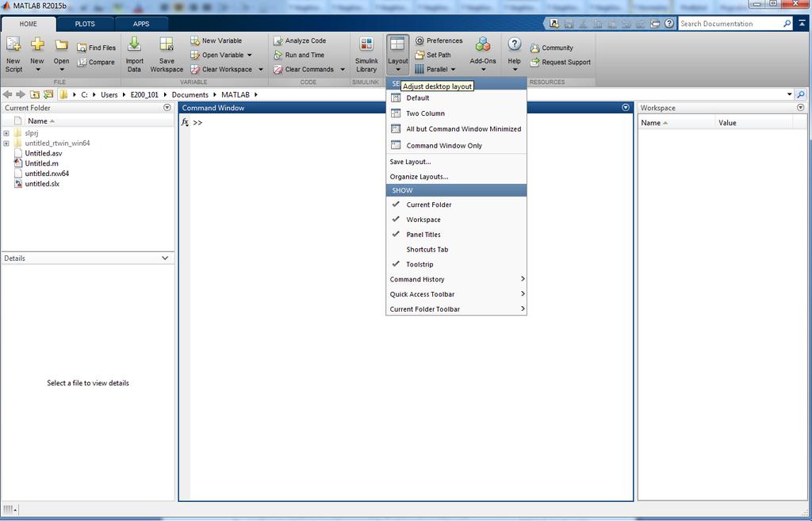Viewport: 812px width, 521px height.
Task: Click the up one folder icon
Action: [x=35, y=95]
